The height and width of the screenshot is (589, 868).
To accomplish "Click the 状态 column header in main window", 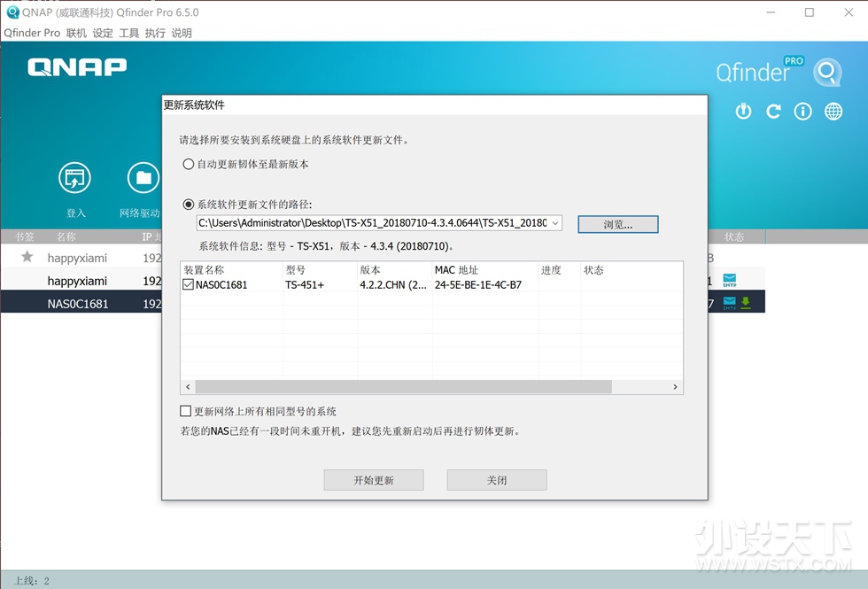I will pos(734,236).
